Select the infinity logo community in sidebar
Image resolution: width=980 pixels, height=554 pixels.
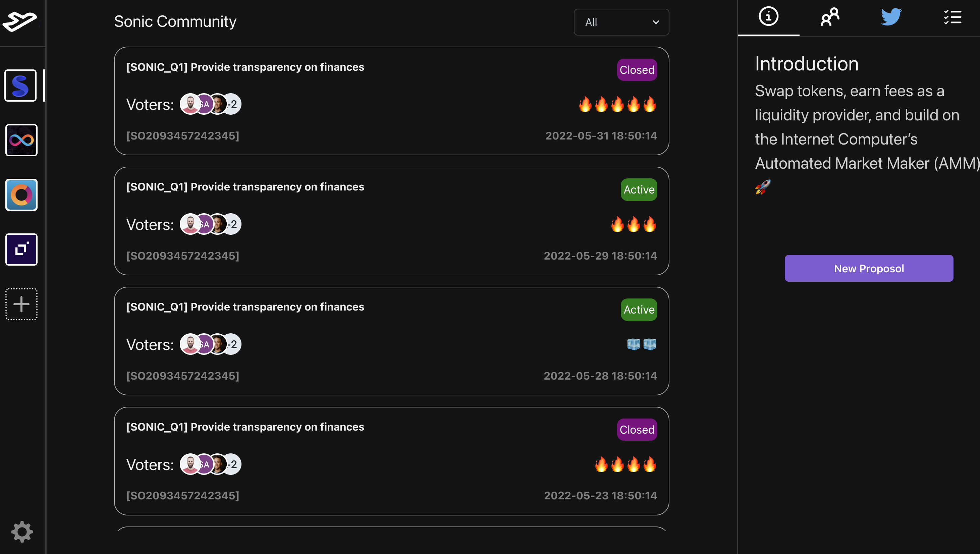click(21, 140)
